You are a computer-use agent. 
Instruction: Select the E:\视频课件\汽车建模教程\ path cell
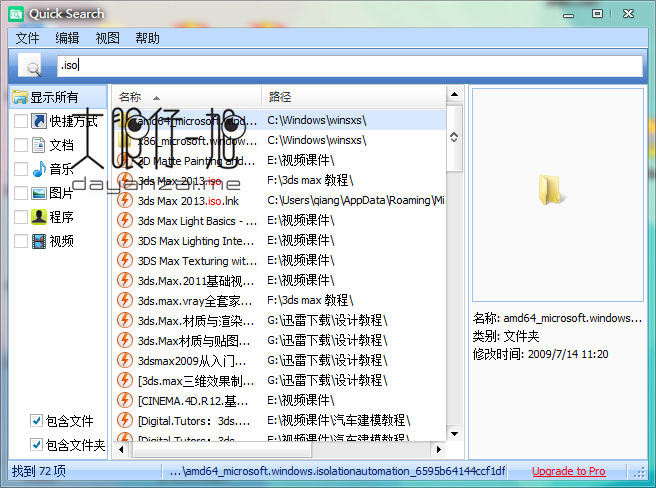(339, 420)
